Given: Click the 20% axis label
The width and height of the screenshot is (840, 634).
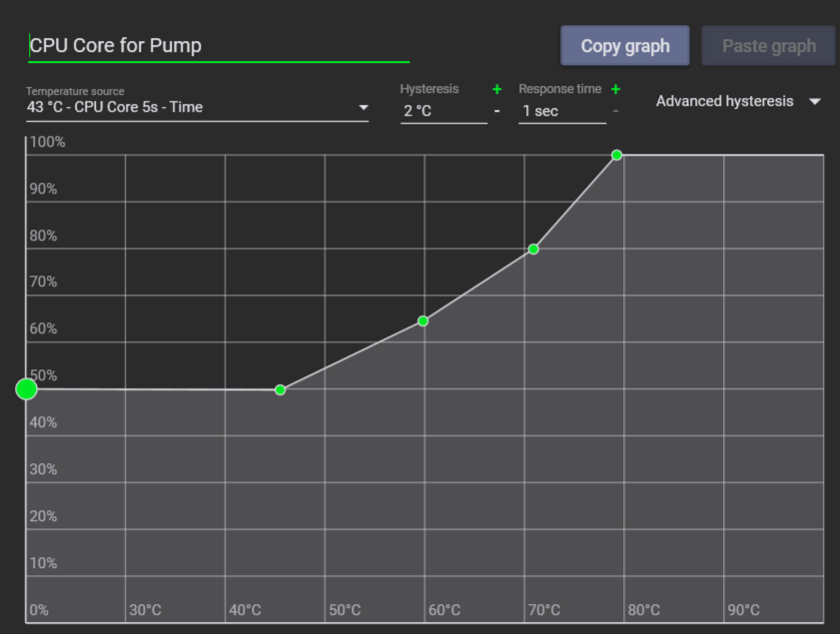Looking at the screenshot, I should (x=43, y=516).
